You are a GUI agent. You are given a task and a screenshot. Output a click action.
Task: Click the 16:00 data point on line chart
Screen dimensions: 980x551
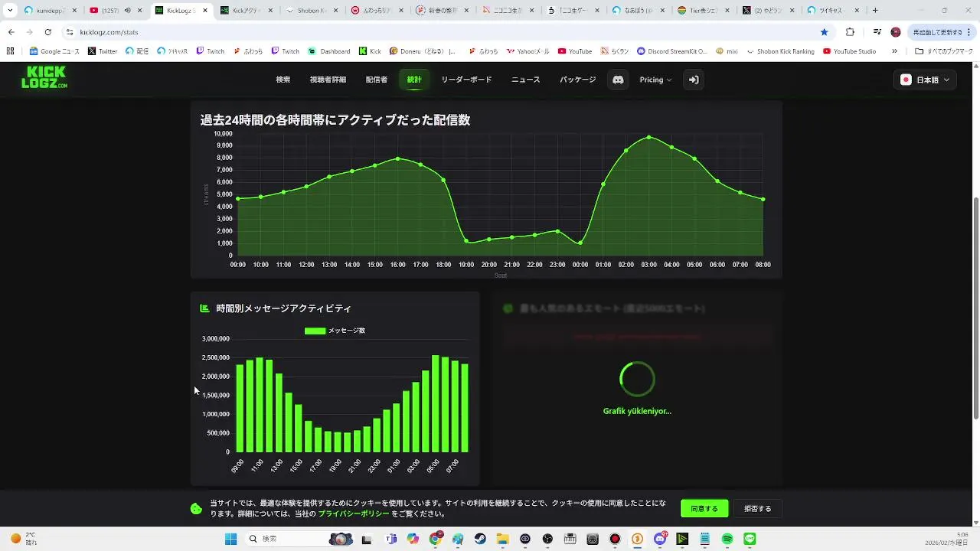click(397, 158)
